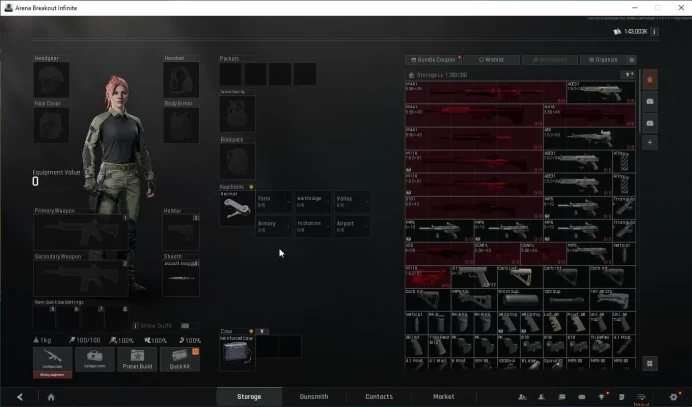Image resolution: width=692 pixels, height=407 pixels.
Task: Add a new storage container with plus icon
Action: pos(650,143)
